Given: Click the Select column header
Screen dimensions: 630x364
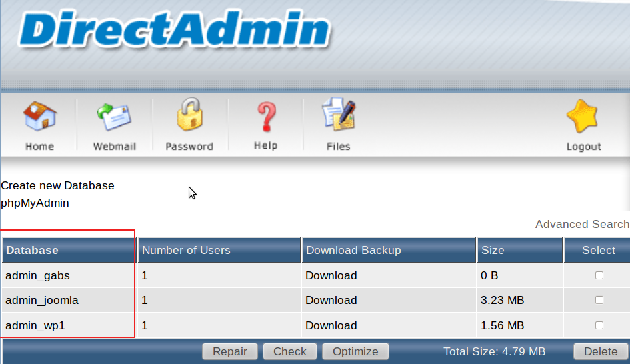Looking at the screenshot, I should tap(599, 250).
